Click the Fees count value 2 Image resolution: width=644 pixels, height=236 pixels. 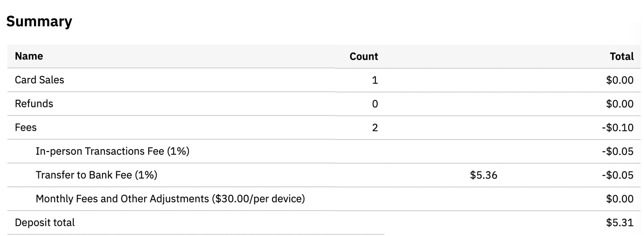(x=375, y=128)
